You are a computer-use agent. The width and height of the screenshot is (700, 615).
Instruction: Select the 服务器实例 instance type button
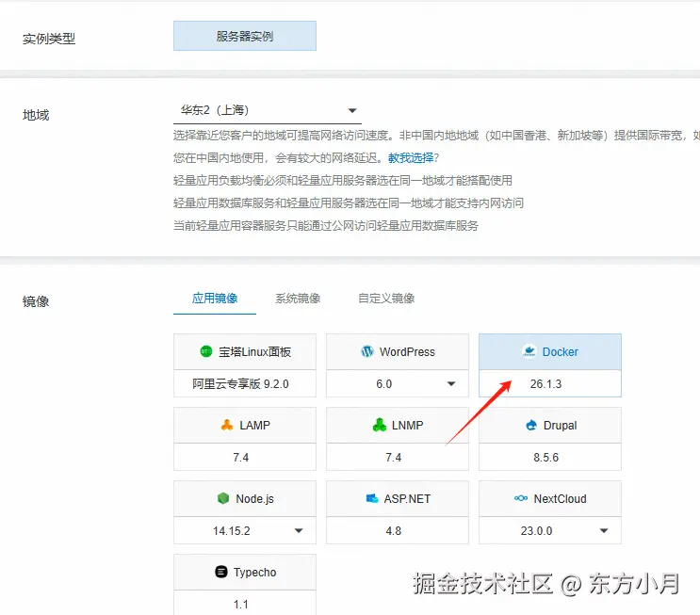(x=245, y=36)
